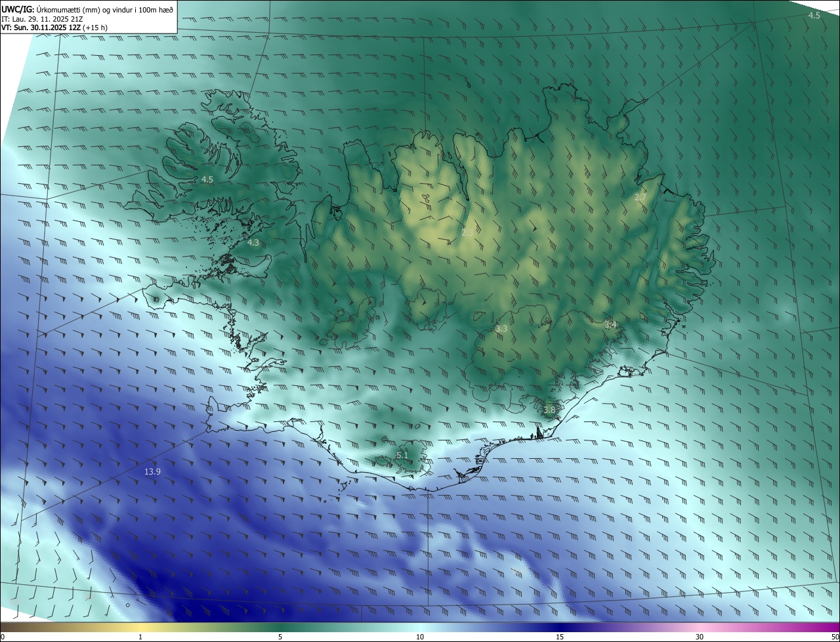Screen dimensions: 840x642
Task: Click the 2.7 value label on the map
Action: pyautogui.click(x=640, y=197)
